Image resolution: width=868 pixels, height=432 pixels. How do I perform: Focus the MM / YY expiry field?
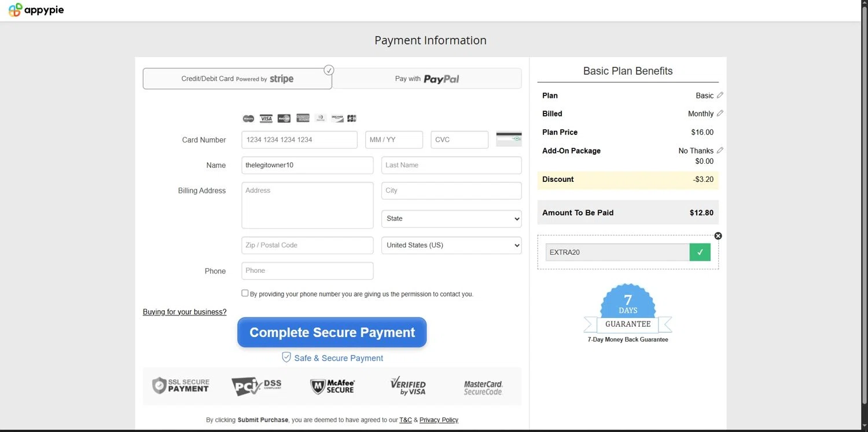pyautogui.click(x=394, y=140)
